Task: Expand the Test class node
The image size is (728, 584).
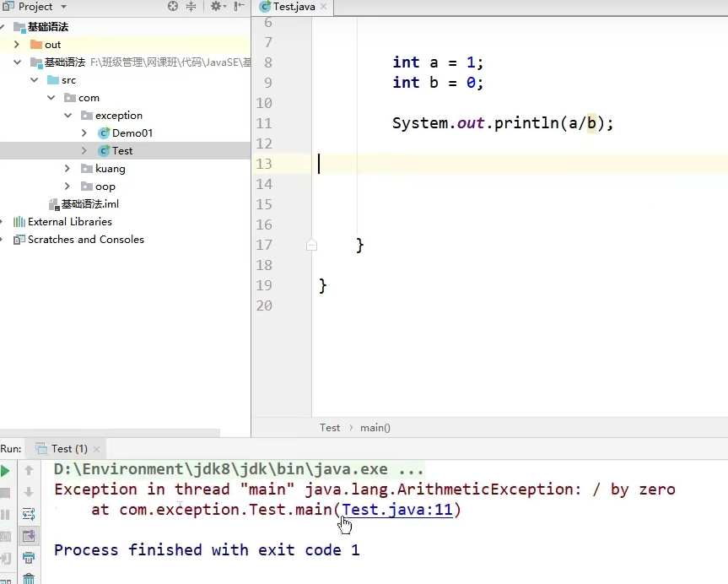Action: click(84, 150)
